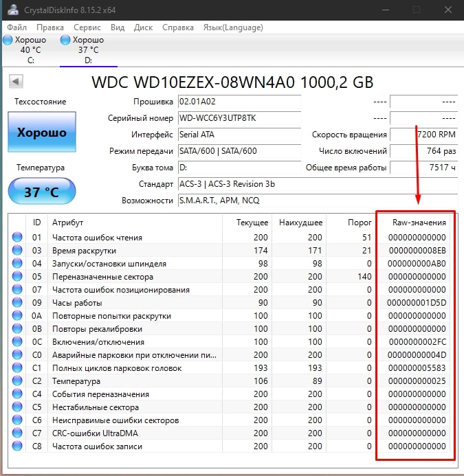Open the Вид menu

pyautogui.click(x=118, y=27)
